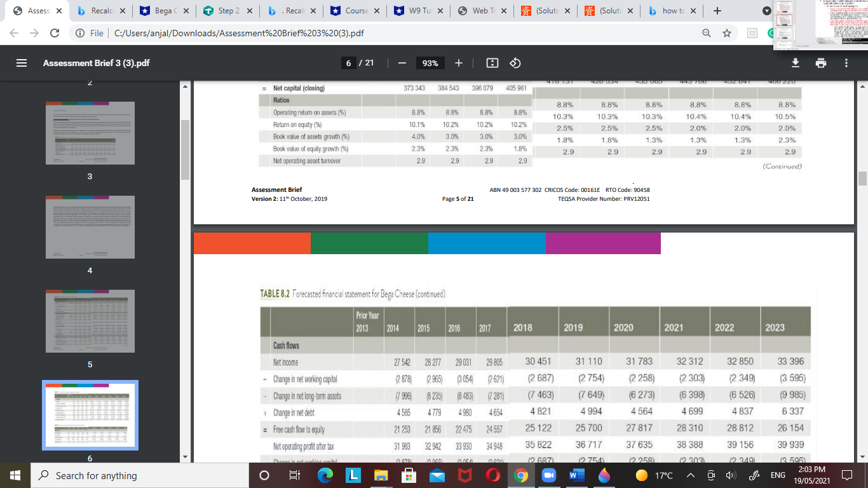Switch to the Web Tr browser tab
Screen dimensions: 868x488
tap(483, 11)
